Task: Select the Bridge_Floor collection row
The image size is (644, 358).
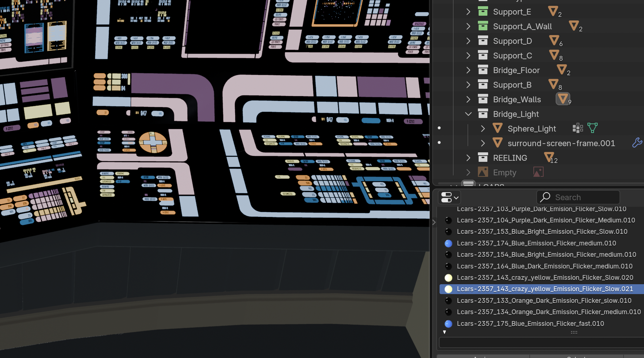Action: click(516, 70)
